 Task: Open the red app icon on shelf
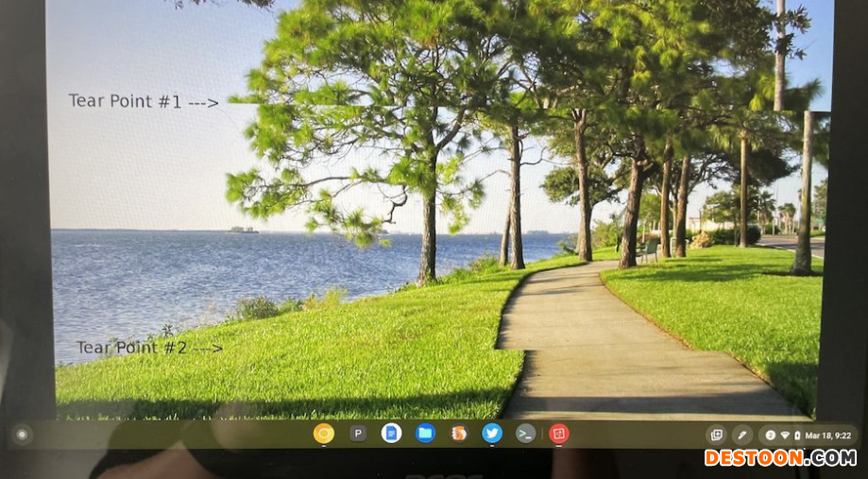[x=559, y=434]
